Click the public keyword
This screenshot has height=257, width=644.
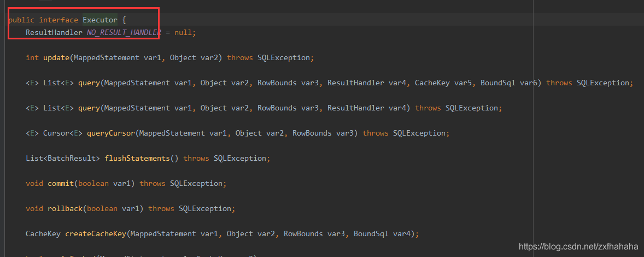(21, 20)
